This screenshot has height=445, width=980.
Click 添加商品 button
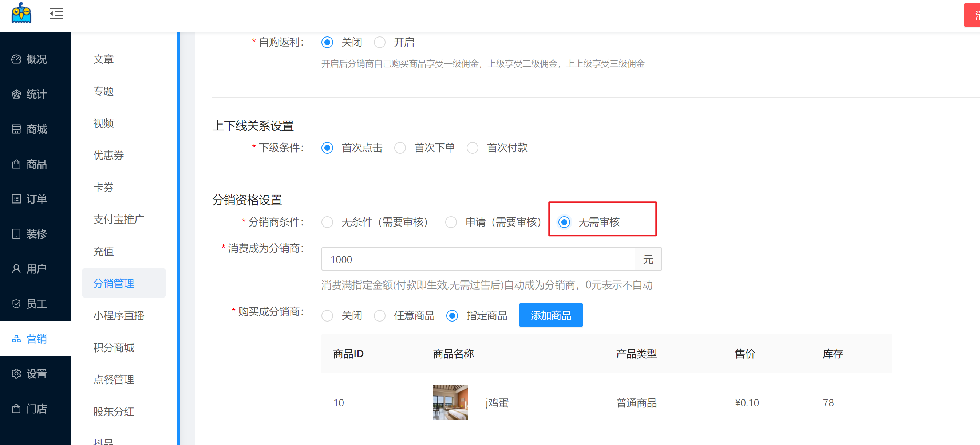pyautogui.click(x=550, y=315)
